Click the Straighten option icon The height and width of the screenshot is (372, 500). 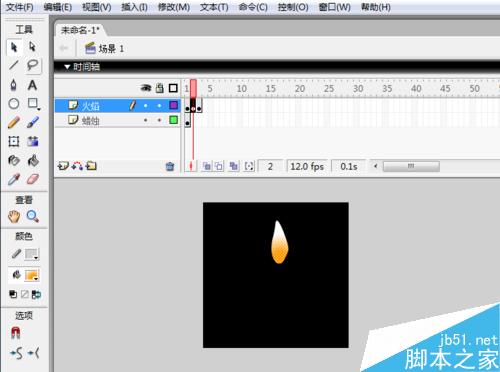click(x=33, y=353)
